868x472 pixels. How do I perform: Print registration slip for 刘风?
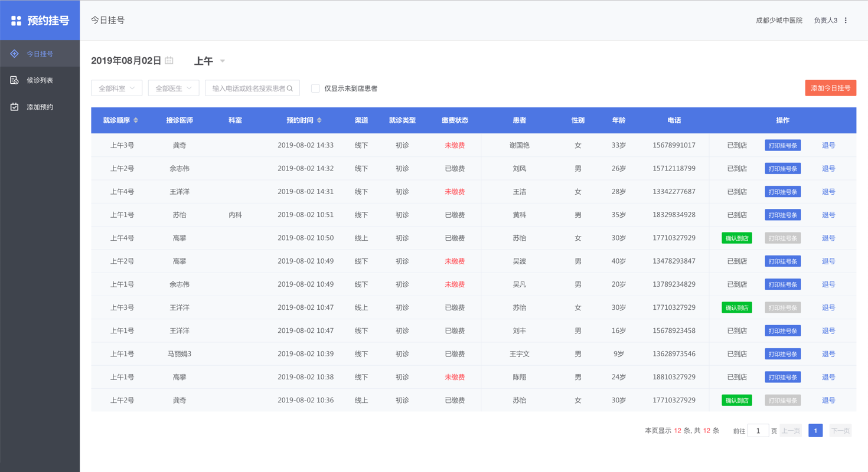point(783,169)
